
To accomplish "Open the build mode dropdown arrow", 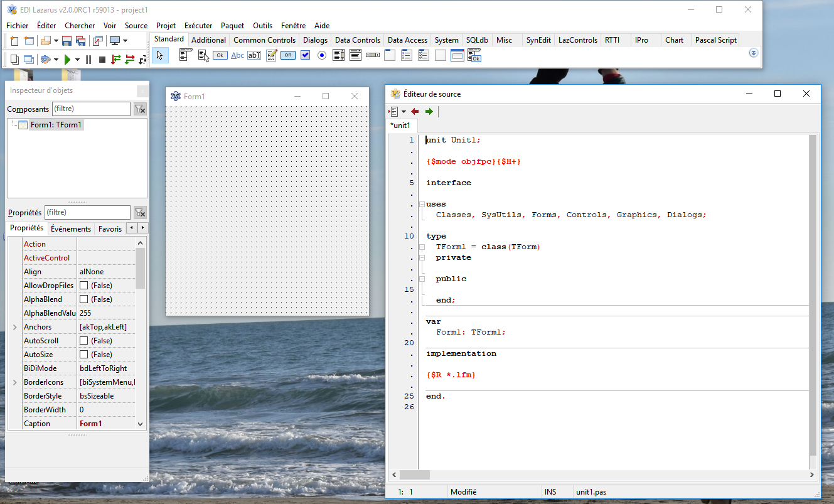I will click(x=56, y=59).
